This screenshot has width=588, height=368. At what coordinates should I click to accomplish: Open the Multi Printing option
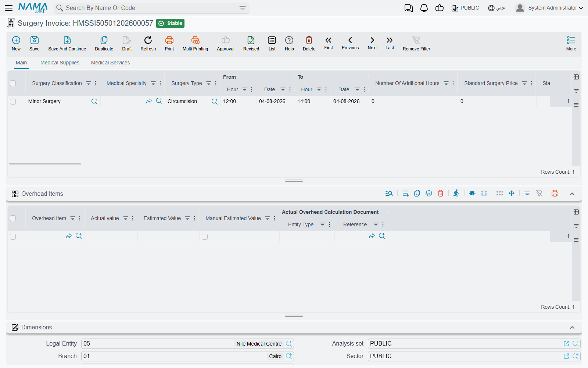point(195,43)
